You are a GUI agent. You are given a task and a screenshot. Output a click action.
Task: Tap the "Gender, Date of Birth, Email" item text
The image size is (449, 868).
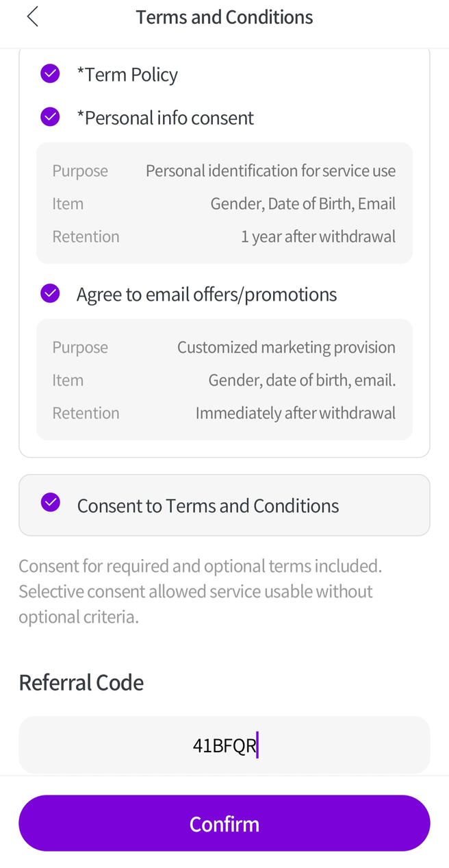[x=303, y=203]
